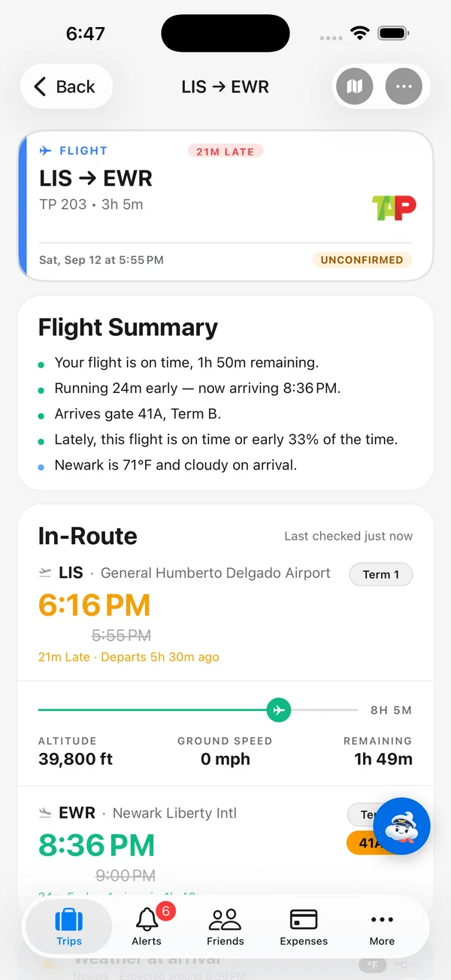451x980 pixels.
Task: Tap the blue FLIGHT label icon
Action: pyautogui.click(x=46, y=150)
